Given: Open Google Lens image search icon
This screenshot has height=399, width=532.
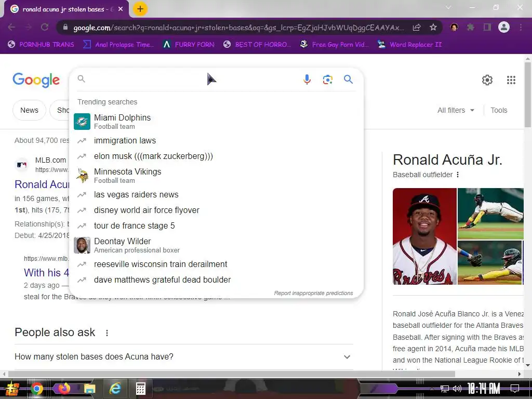Looking at the screenshot, I should pyautogui.click(x=327, y=79).
